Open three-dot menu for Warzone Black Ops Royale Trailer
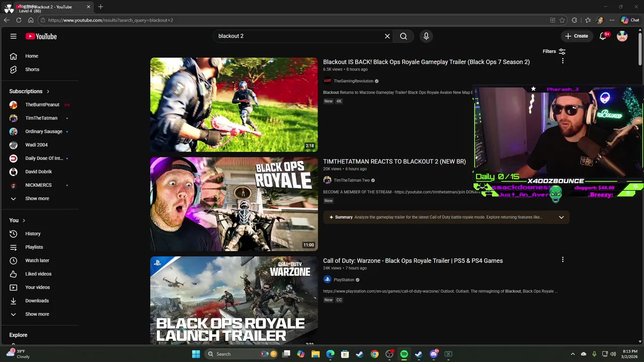Image resolution: width=644 pixels, height=362 pixels. (x=562, y=259)
